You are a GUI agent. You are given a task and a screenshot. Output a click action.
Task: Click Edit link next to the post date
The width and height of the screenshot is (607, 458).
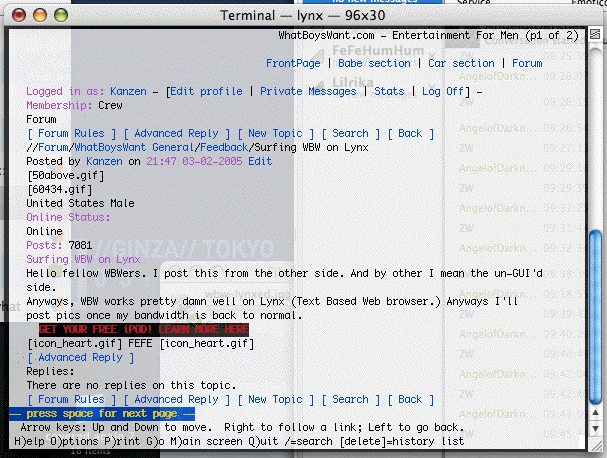tap(260, 161)
